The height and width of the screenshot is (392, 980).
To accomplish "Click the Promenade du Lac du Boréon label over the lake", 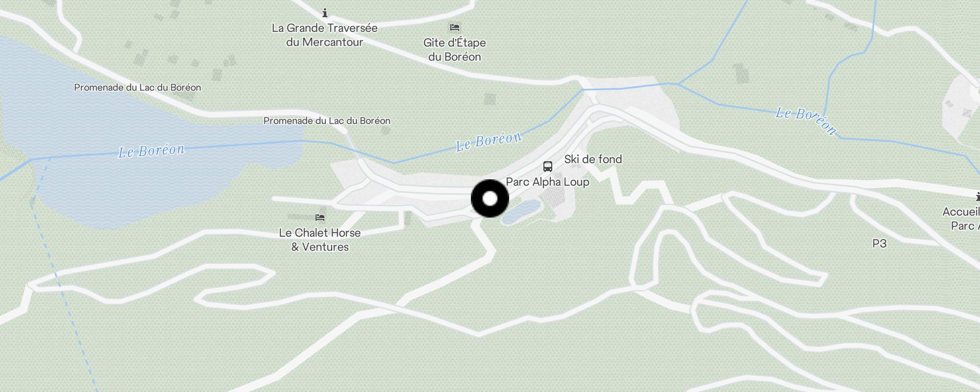I will (x=138, y=88).
